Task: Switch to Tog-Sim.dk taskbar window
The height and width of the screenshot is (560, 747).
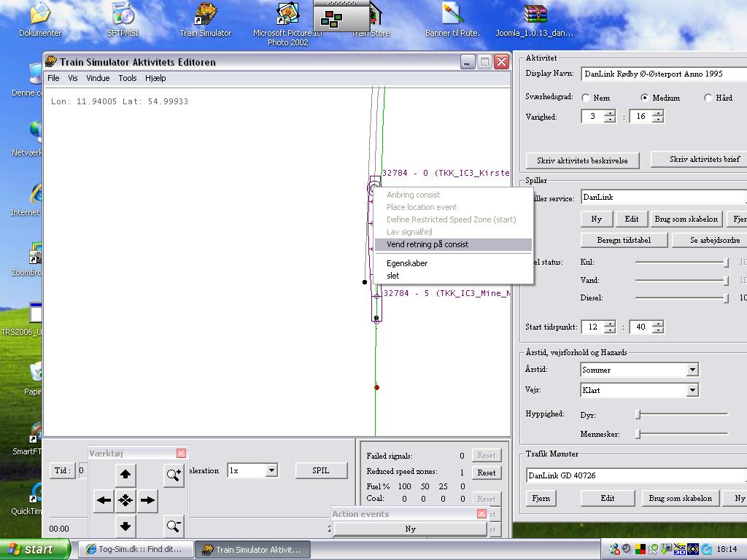Action: tap(136, 550)
